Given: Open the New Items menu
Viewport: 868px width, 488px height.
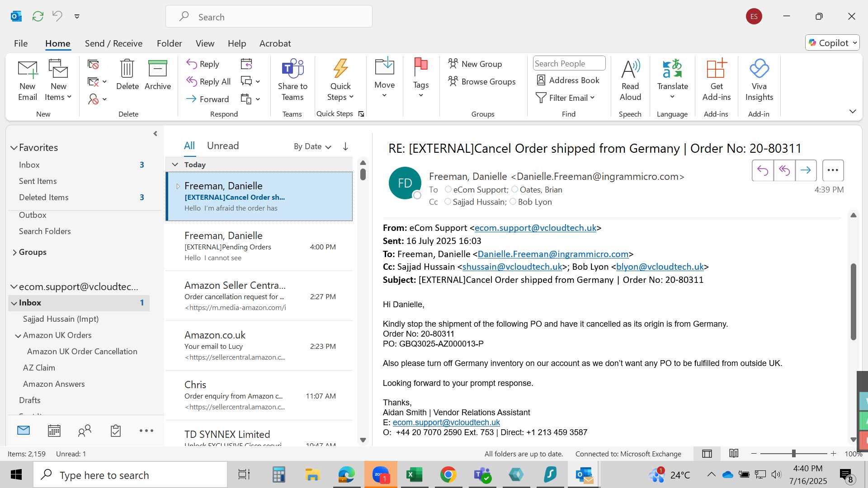Looking at the screenshot, I should point(58,80).
